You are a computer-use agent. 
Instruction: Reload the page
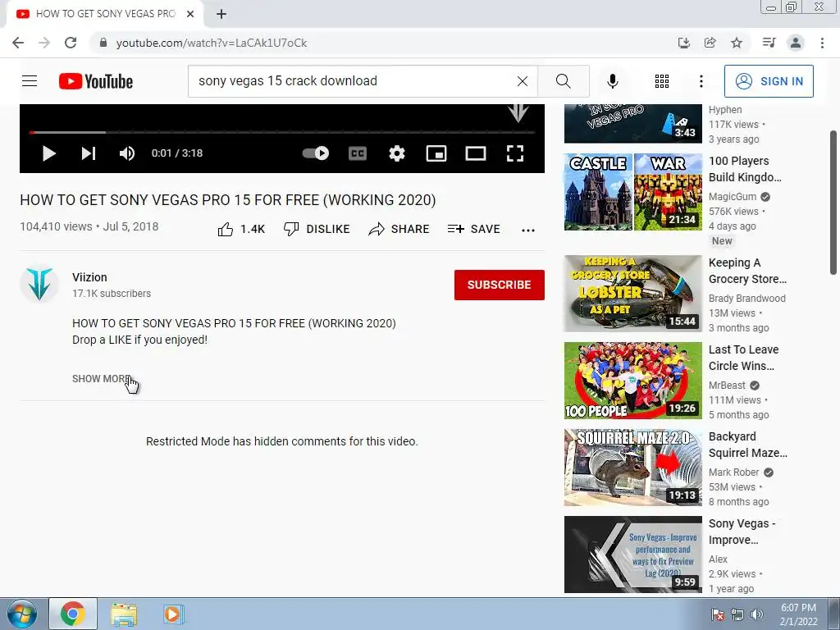tap(71, 43)
